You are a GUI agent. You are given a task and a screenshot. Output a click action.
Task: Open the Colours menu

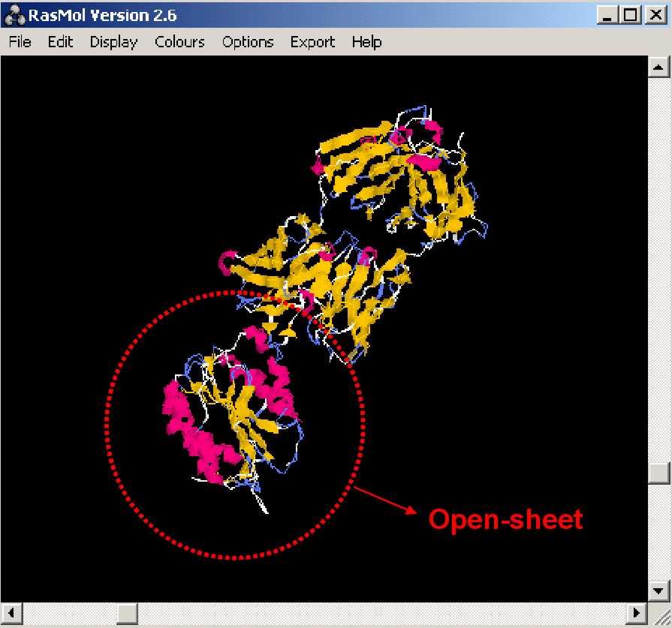coord(179,42)
